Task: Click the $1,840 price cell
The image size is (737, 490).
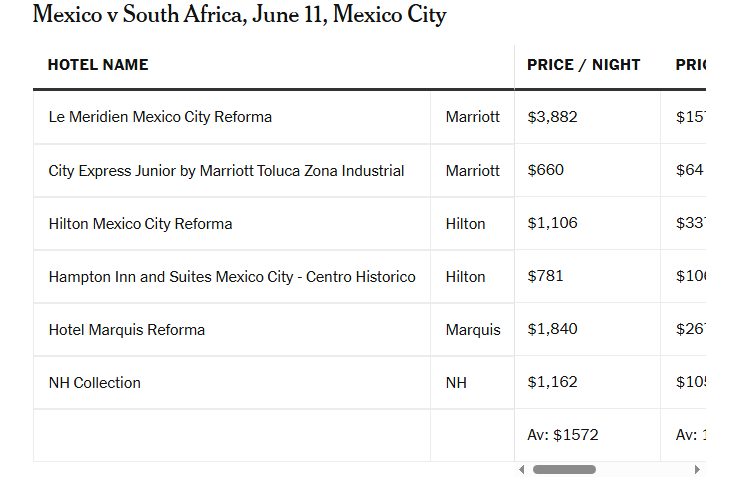Action: pos(553,329)
